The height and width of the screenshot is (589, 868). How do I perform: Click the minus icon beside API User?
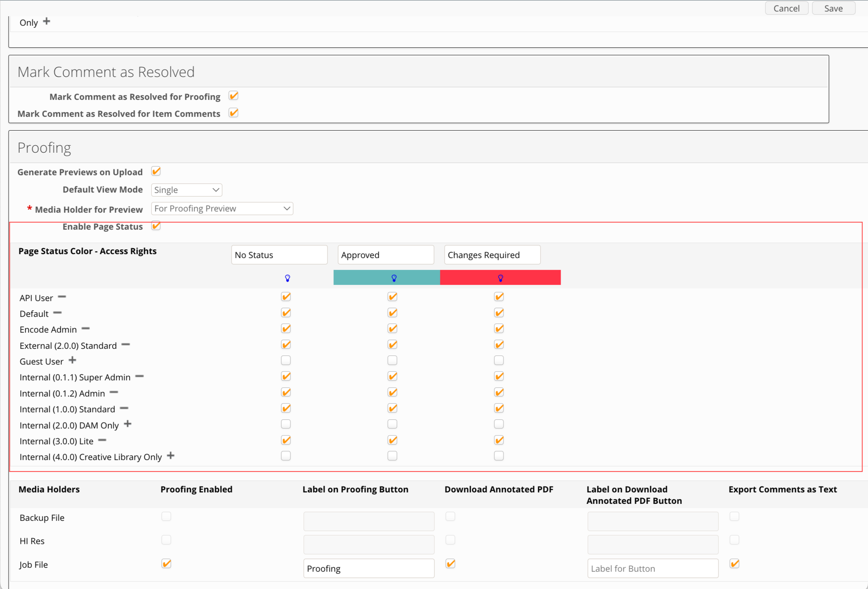tap(62, 297)
